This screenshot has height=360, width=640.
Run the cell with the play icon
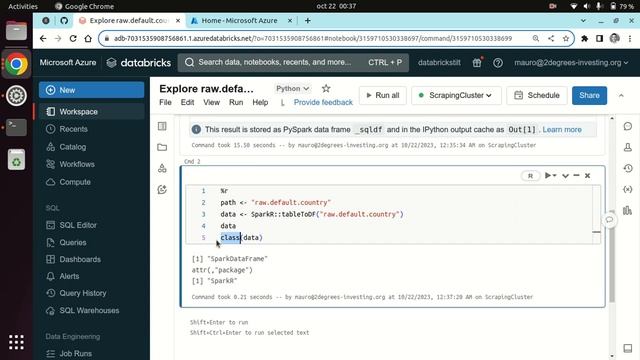(x=548, y=176)
